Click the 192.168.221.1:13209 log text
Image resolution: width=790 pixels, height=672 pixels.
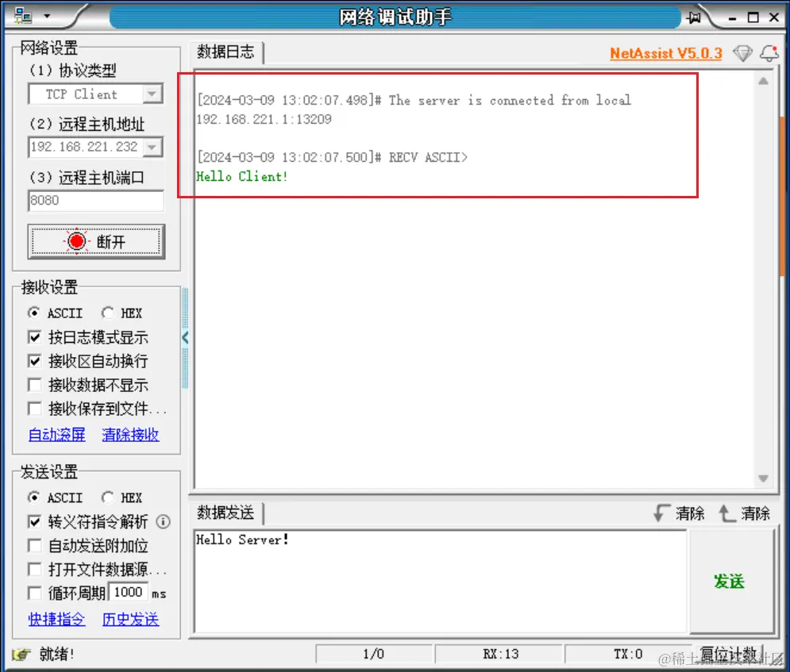(x=264, y=119)
